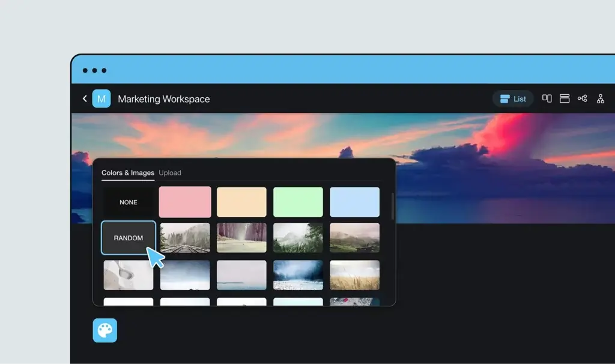Open the hierarchy tree view icon

[x=600, y=99]
